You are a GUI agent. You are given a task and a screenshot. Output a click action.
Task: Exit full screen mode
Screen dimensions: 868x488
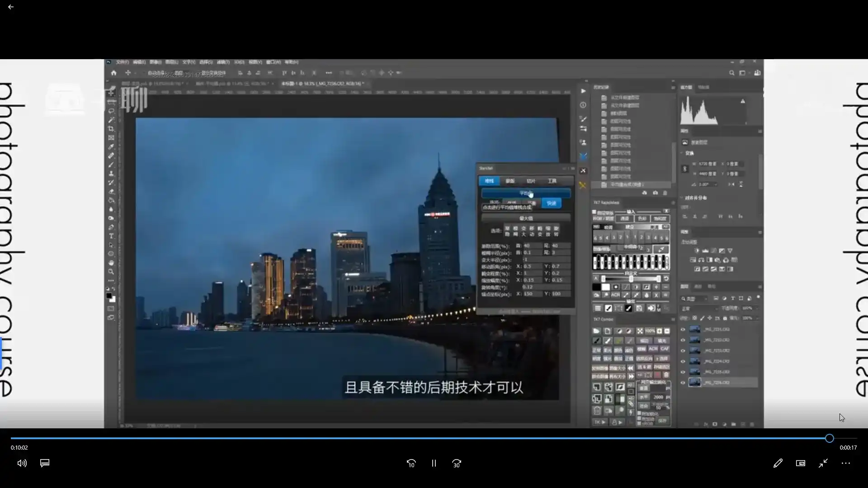[x=823, y=463]
